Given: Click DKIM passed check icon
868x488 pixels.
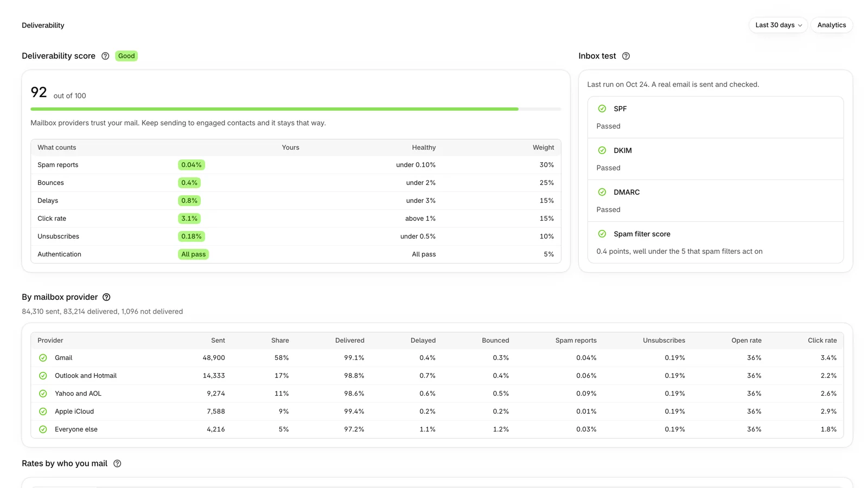Looking at the screenshot, I should click(x=602, y=150).
